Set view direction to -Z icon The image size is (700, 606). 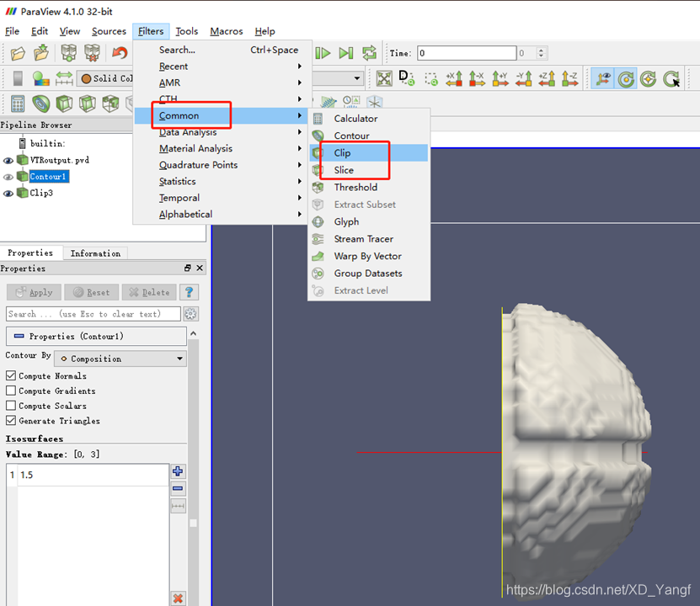point(570,78)
